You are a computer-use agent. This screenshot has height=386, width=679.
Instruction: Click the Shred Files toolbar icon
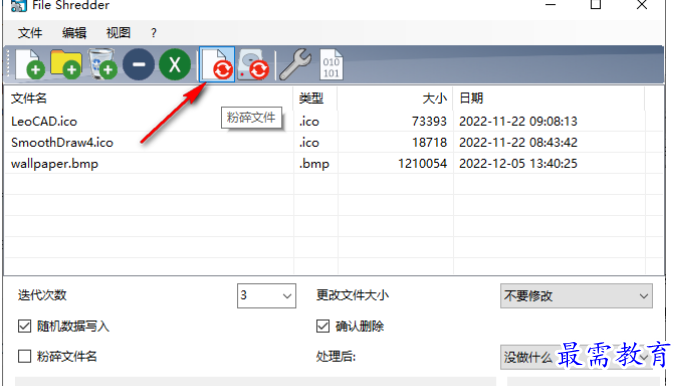tap(217, 65)
